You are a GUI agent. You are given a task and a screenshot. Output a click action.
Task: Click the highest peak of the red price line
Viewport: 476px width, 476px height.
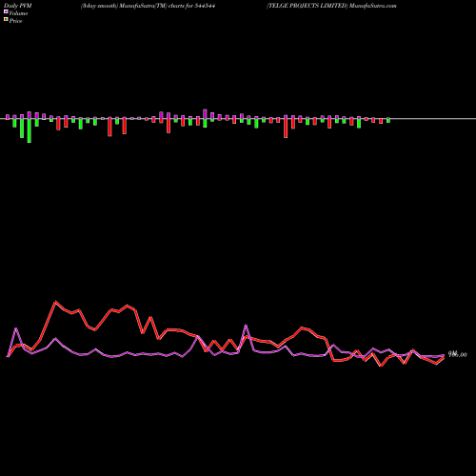tap(55, 302)
